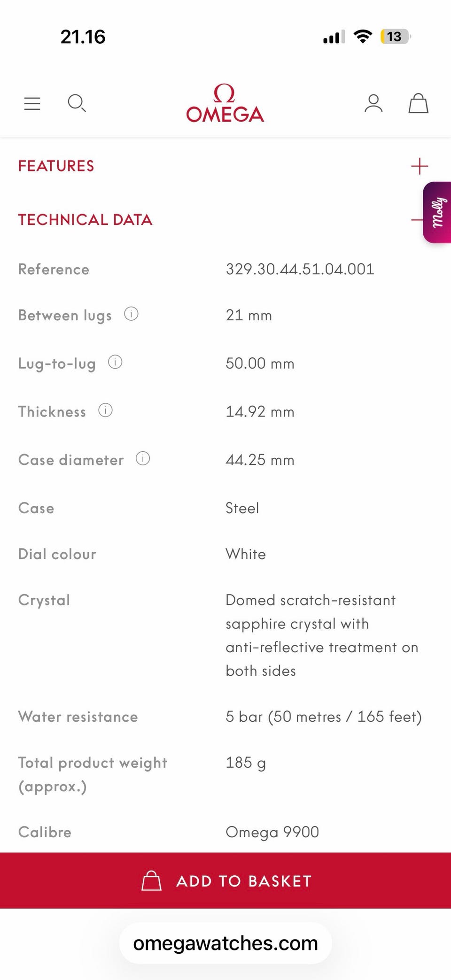Tap the Omega logo
Viewport: 451px width, 980px height.
click(x=225, y=103)
